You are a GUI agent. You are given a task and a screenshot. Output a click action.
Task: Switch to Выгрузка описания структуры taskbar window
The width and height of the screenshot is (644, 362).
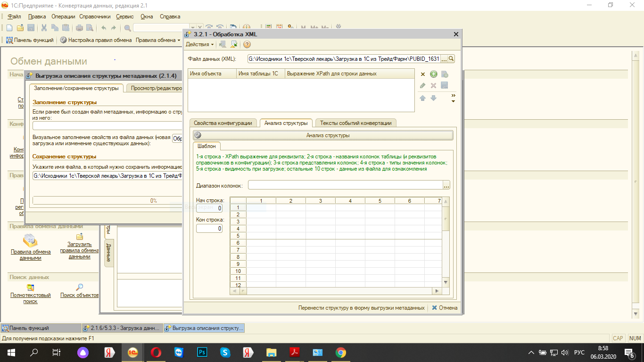204,328
